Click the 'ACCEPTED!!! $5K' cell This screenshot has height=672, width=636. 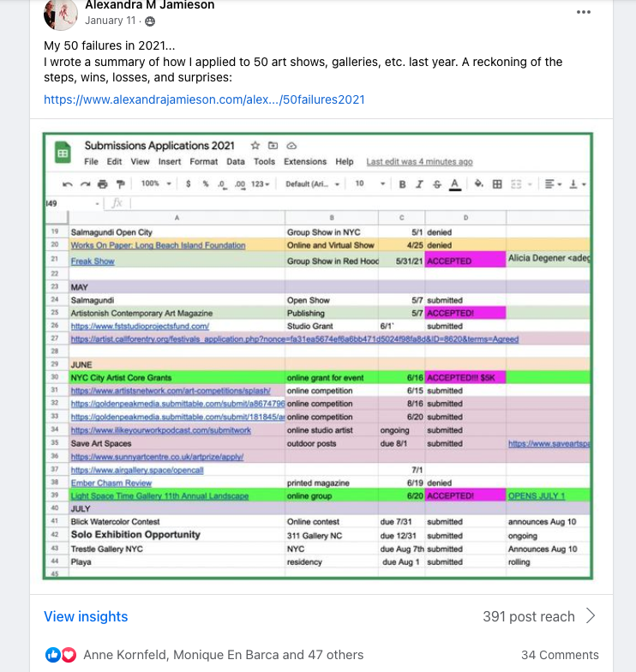(x=465, y=377)
